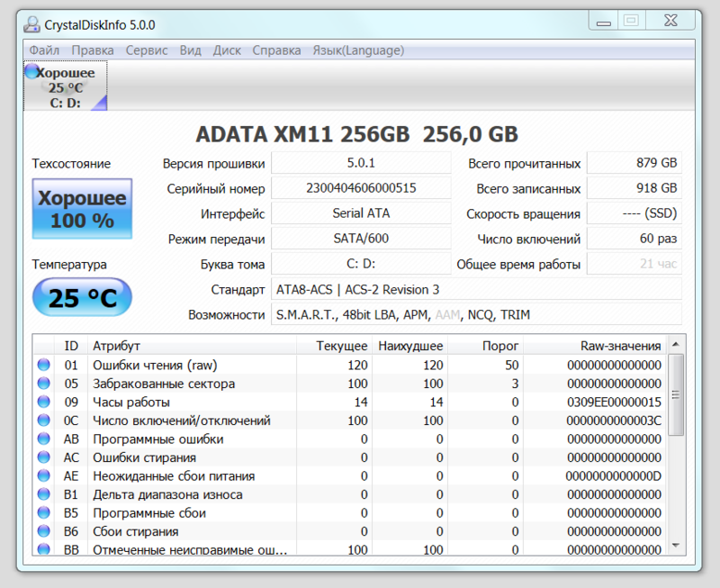Click the CrystalDiskInfo title bar app icon
The width and height of the screenshot is (720, 588).
coord(31,24)
